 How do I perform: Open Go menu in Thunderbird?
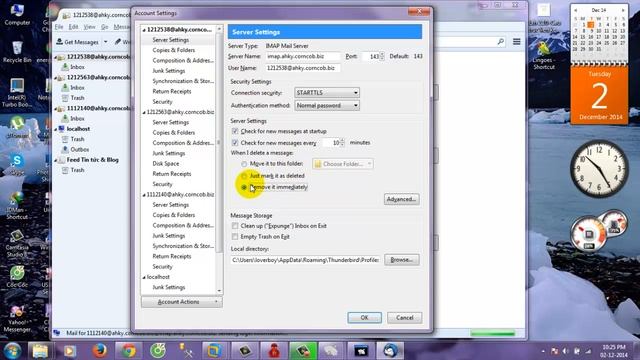coord(104,27)
